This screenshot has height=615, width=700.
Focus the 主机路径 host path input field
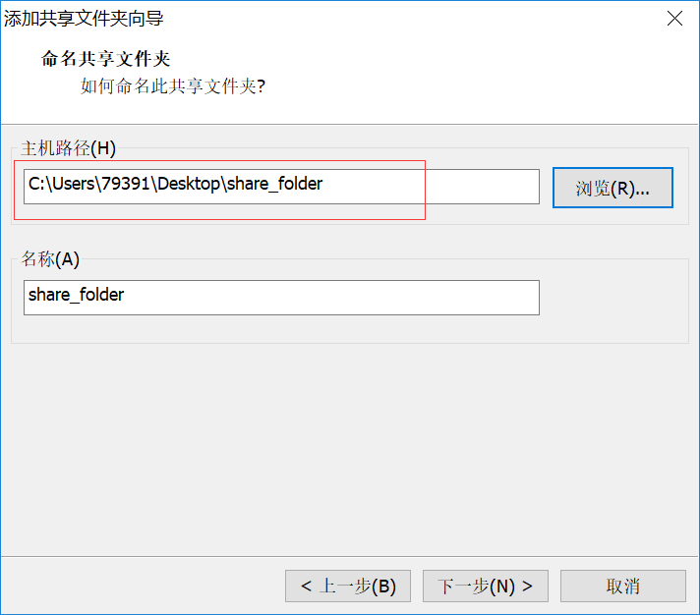click(281, 187)
